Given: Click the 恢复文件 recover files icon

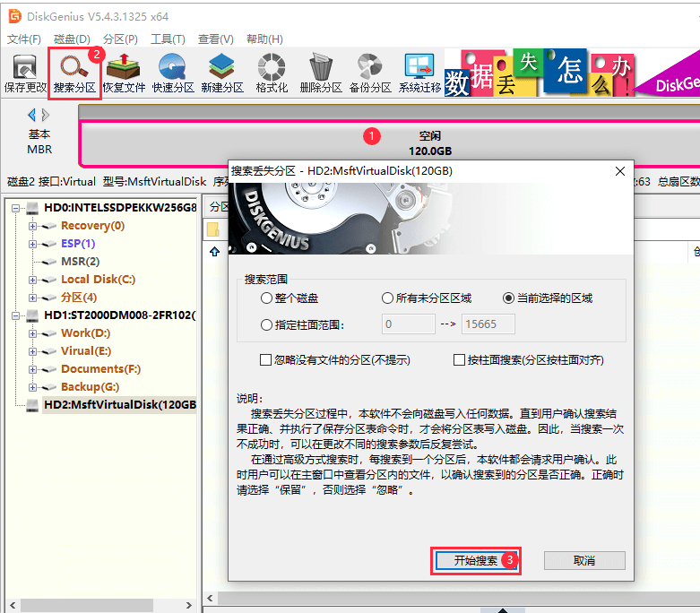Looking at the screenshot, I should [x=124, y=73].
